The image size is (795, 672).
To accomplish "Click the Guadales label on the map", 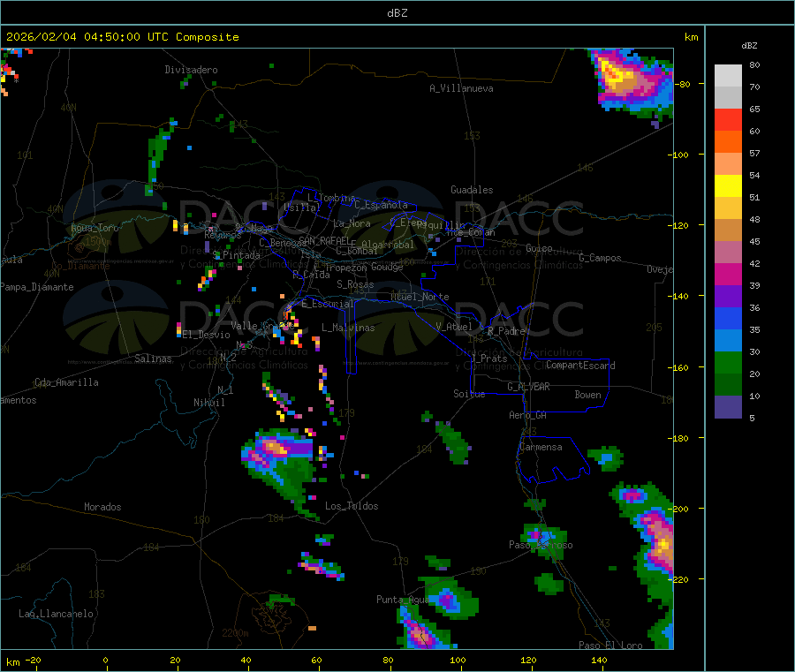I will click(x=472, y=190).
